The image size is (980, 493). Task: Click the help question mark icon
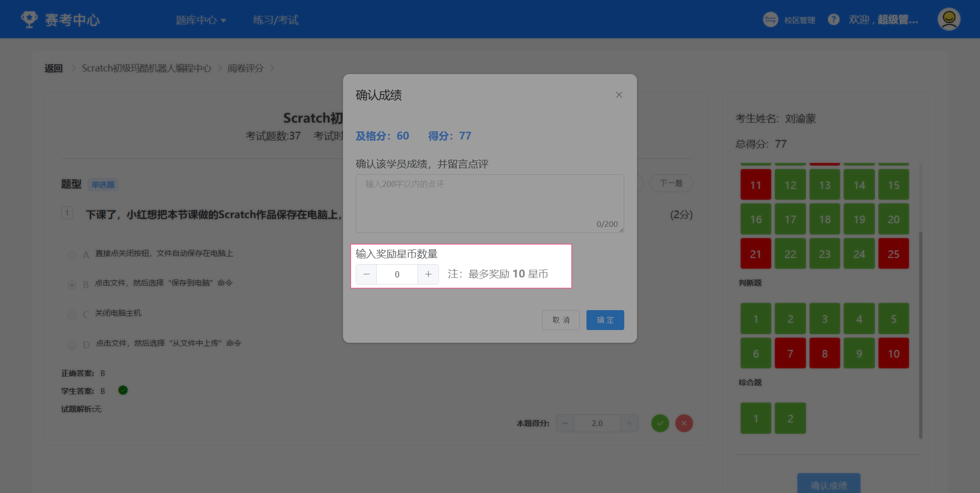pyautogui.click(x=834, y=19)
